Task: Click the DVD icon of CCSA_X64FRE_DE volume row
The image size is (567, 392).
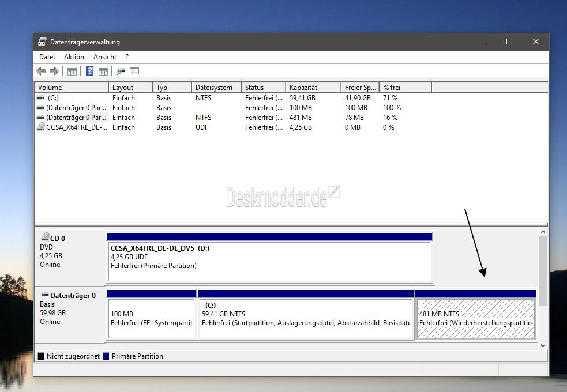Action: pyautogui.click(x=41, y=127)
